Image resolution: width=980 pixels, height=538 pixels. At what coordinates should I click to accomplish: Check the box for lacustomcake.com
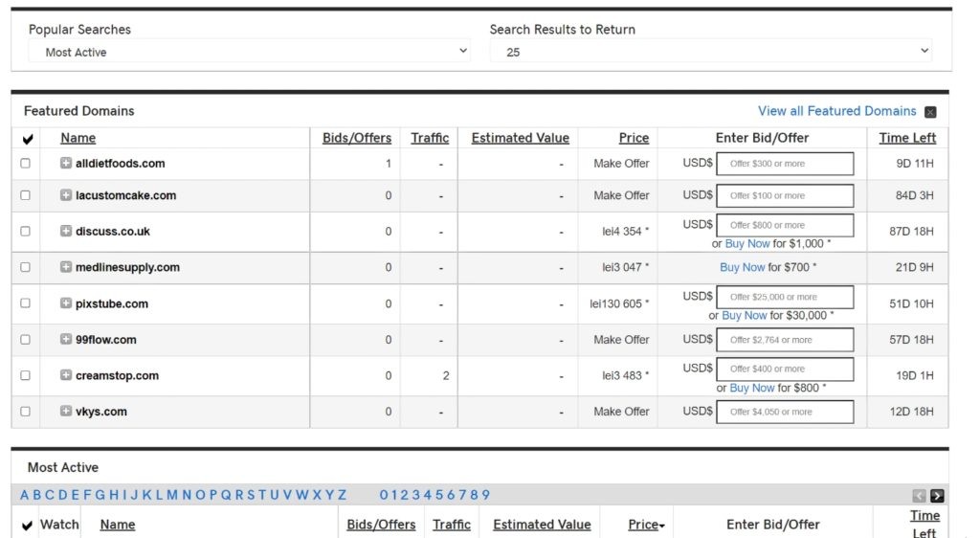pyautogui.click(x=25, y=195)
